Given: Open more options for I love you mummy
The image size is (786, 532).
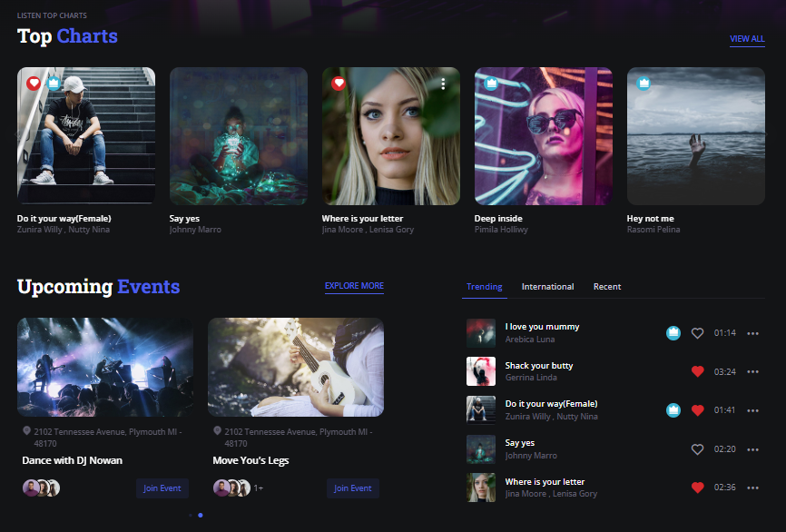Looking at the screenshot, I should [752, 333].
